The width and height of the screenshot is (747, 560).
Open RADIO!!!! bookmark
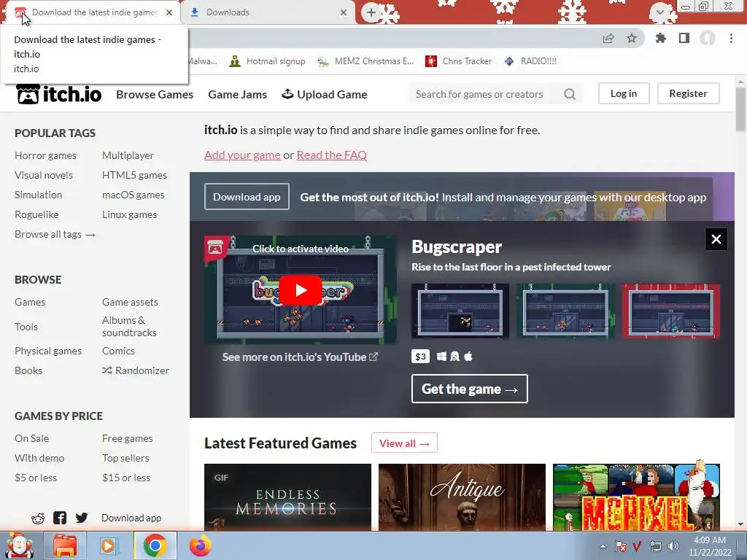[x=530, y=61]
